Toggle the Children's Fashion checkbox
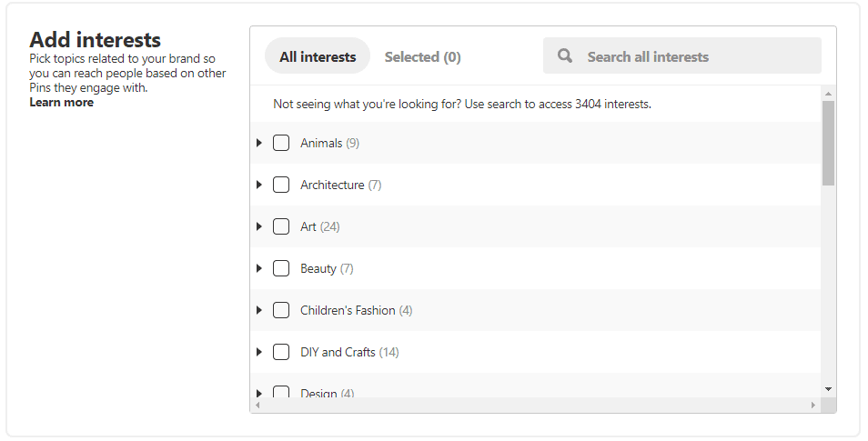This screenshot has height=441, width=868. coord(281,310)
